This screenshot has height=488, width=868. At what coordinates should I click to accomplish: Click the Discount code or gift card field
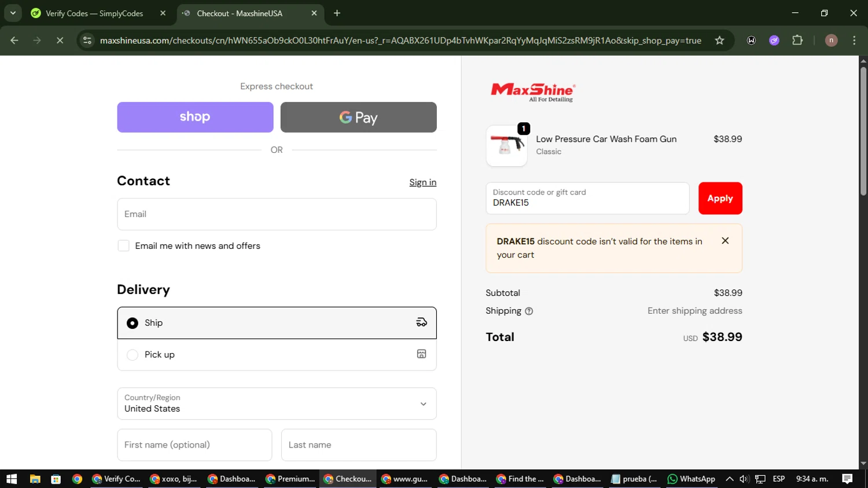[587, 198]
